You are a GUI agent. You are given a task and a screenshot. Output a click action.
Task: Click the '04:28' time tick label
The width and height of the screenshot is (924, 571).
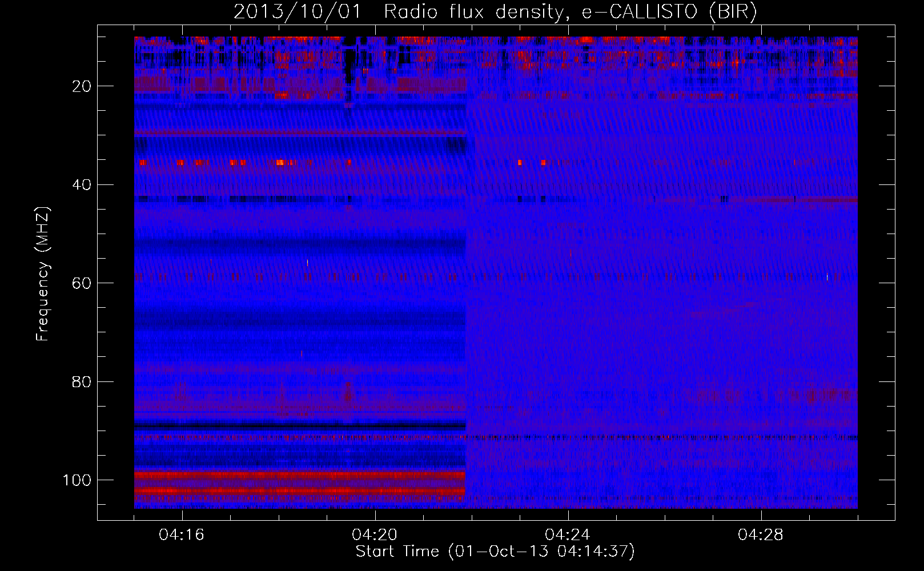pos(761,535)
